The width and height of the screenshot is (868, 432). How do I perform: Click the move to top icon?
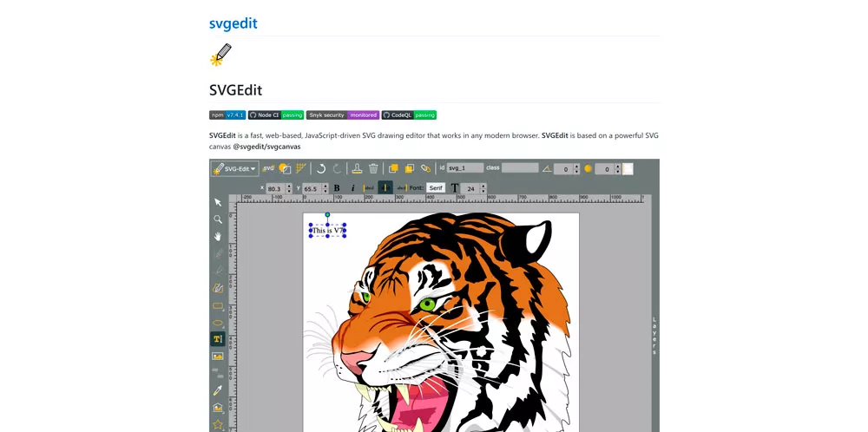393,168
